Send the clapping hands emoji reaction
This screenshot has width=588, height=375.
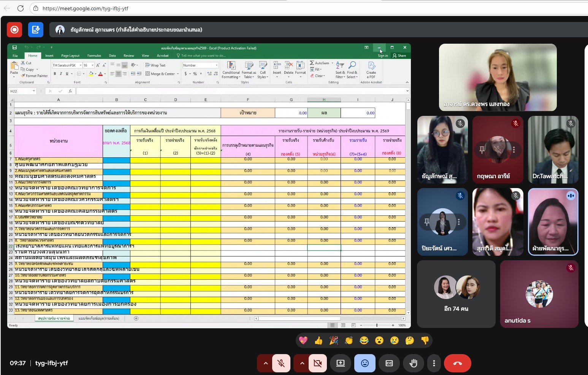(349, 340)
